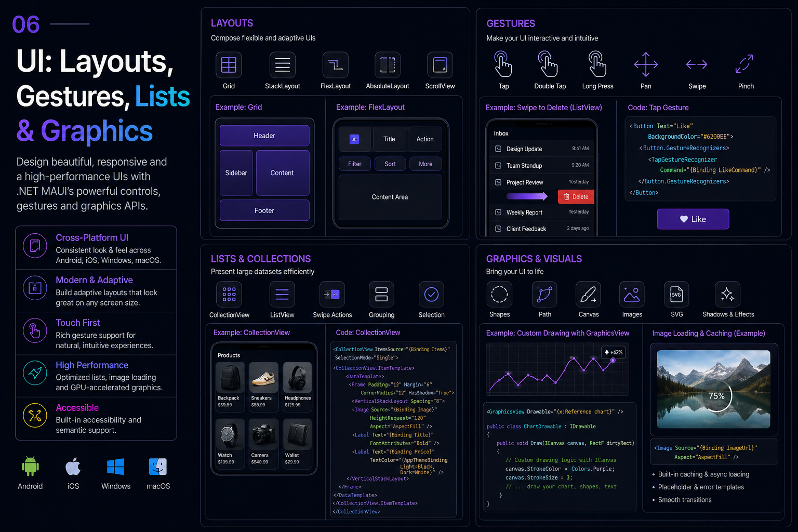
Task: Select the Canvas graphics icon
Action: 588,294
